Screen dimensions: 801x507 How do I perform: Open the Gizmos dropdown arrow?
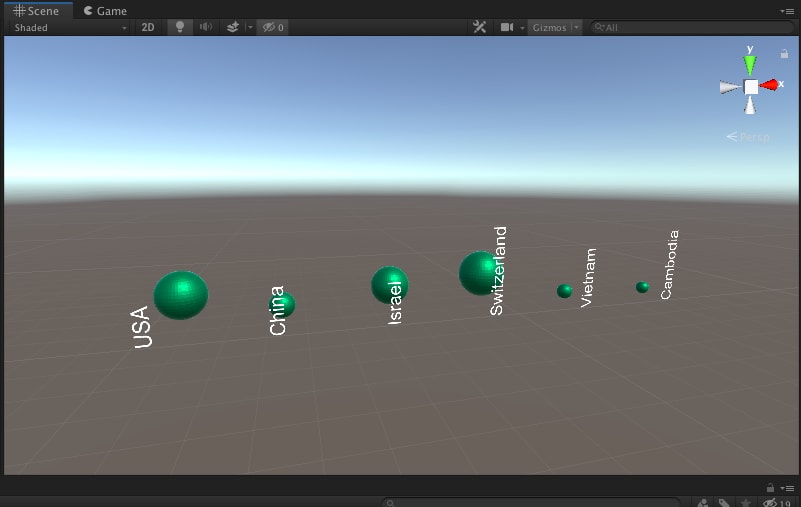coord(576,28)
